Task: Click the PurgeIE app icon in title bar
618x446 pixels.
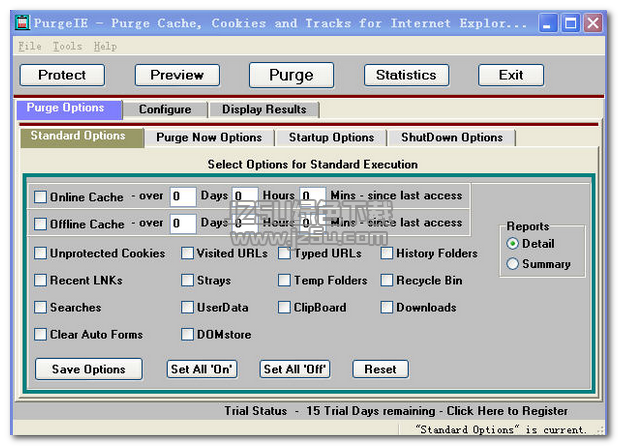Action: pos(22,22)
